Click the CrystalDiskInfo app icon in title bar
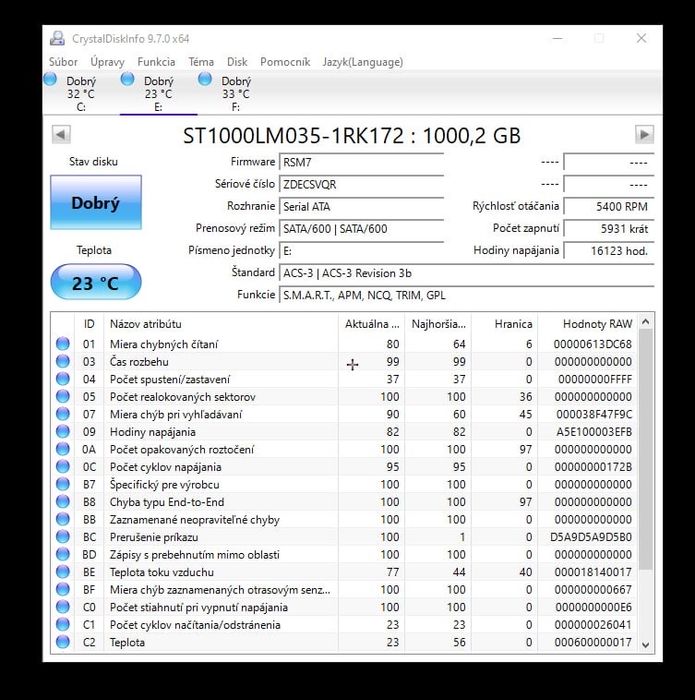 click(x=57, y=38)
